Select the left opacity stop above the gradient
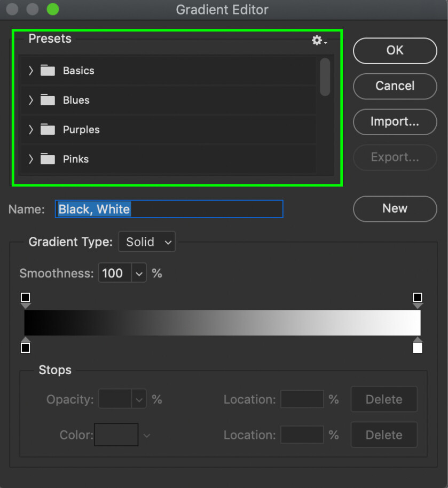The height and width of the screenshot is (488, 448). (25, 298)
